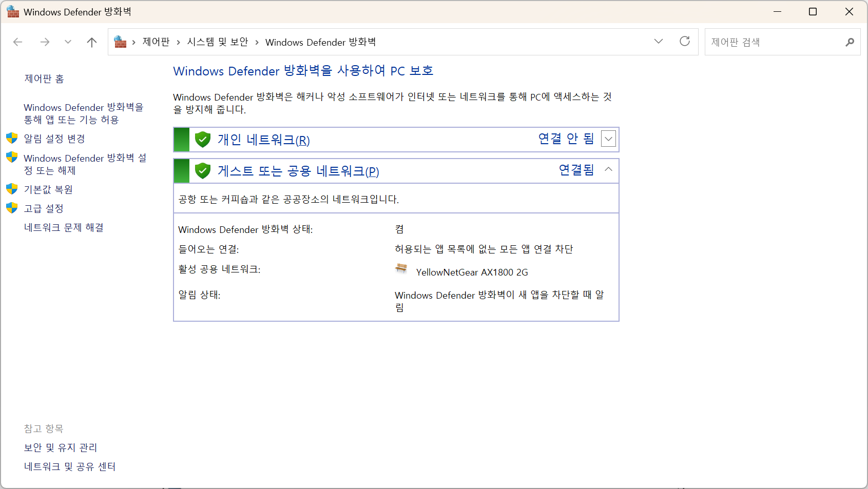Click 개인 네트워크(R) heading
868x489 pixels.
coord(264,140)
